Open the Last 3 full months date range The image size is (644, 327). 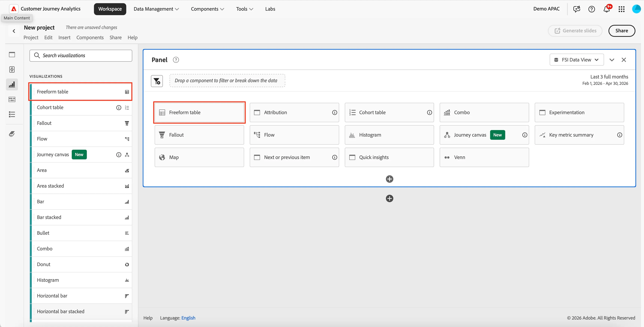605,80
